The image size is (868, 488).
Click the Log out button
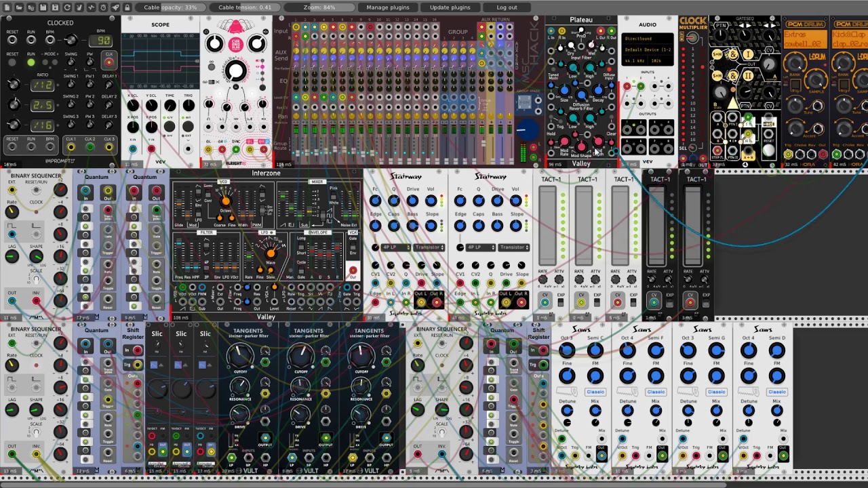pos(507,7)
